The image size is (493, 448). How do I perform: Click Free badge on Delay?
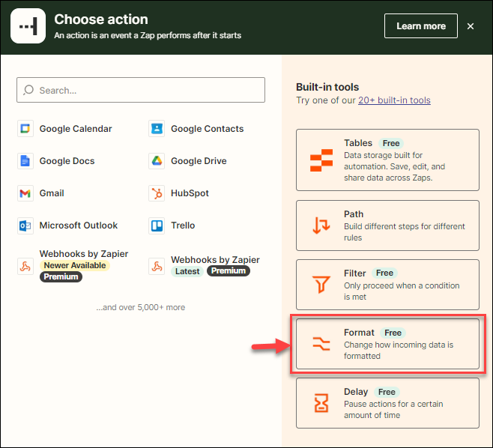(387, 392)
